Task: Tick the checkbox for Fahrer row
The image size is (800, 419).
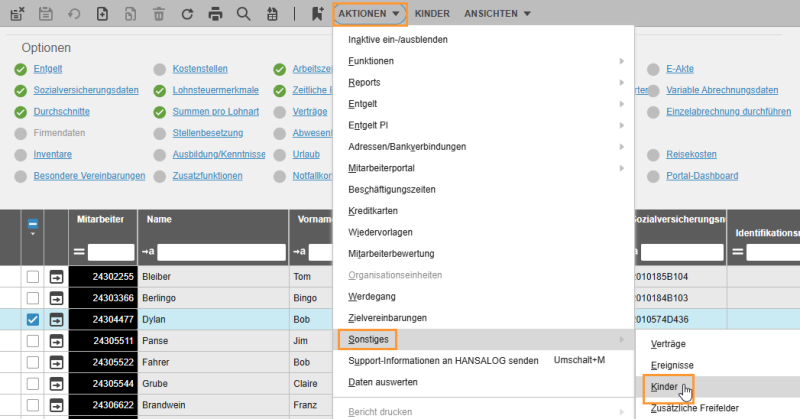Action: click(x=33, y=362)
